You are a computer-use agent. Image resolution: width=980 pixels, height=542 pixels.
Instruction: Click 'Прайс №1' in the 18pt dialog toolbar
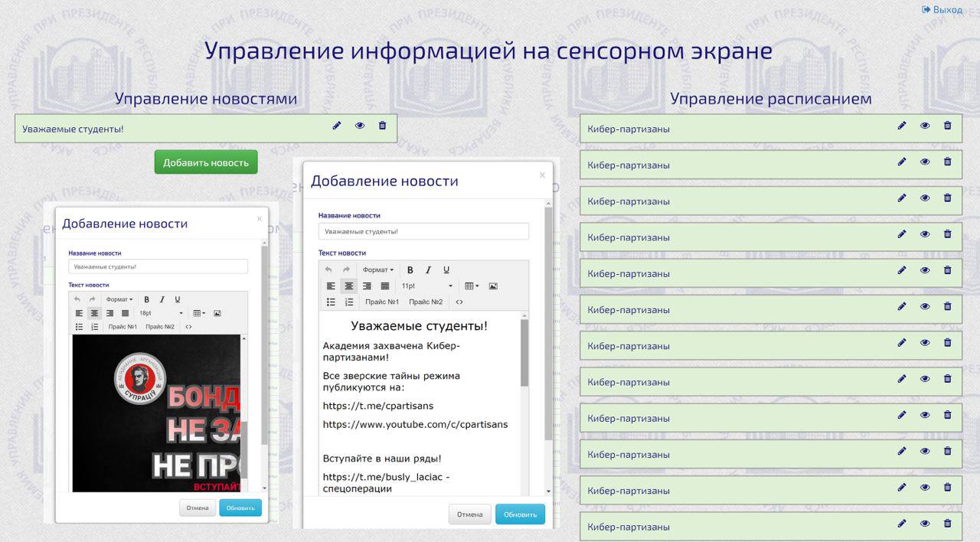122,326
